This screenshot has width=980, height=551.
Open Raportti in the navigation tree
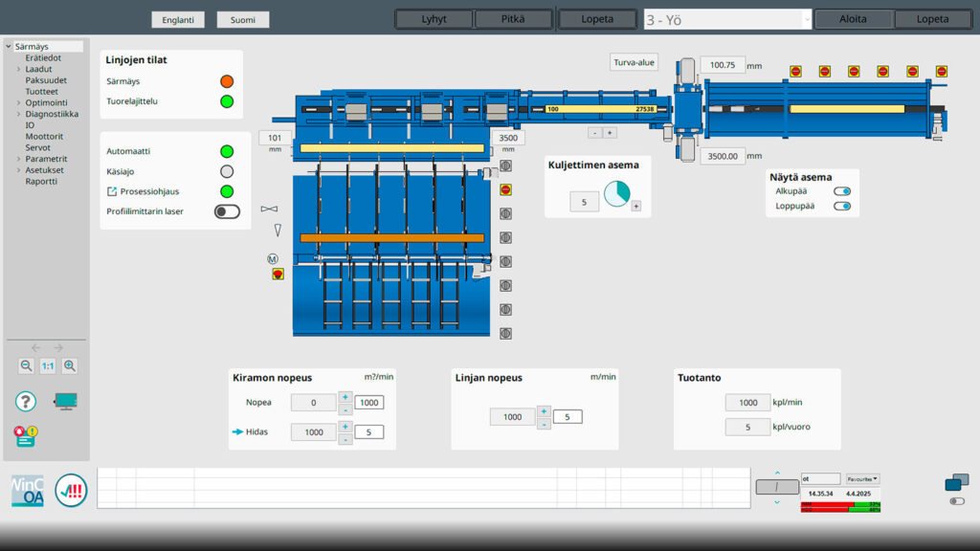[41, 181]
